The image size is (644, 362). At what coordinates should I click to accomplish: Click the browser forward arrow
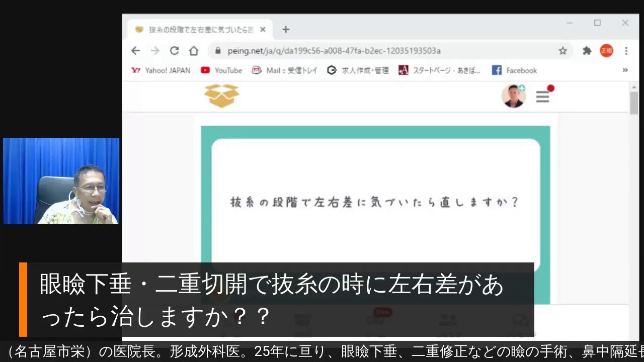click(x=155, y=51)
